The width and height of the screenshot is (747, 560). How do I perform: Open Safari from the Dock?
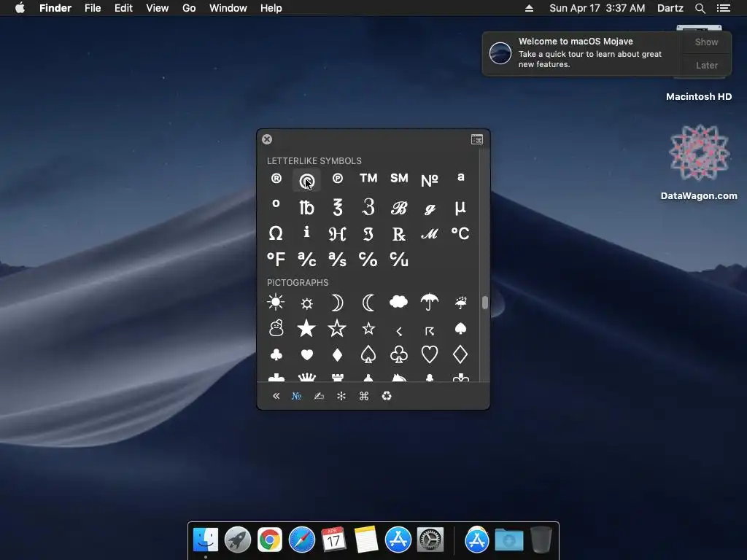(301, 540)
